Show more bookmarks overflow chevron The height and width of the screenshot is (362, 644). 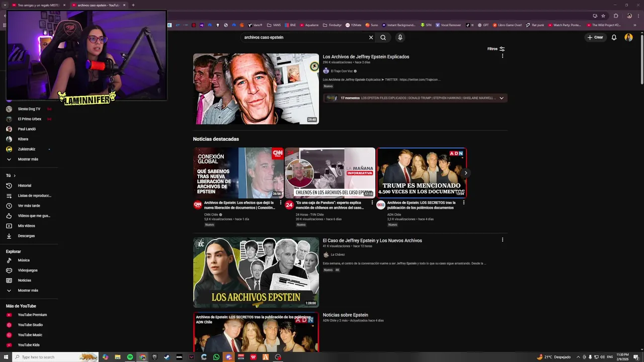(x=636, y=25)
